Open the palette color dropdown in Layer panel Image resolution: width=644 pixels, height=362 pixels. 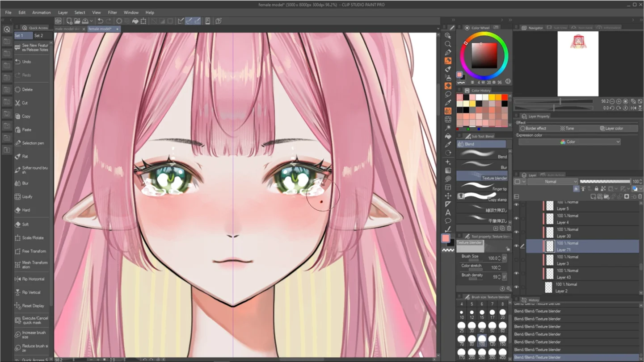520,182
